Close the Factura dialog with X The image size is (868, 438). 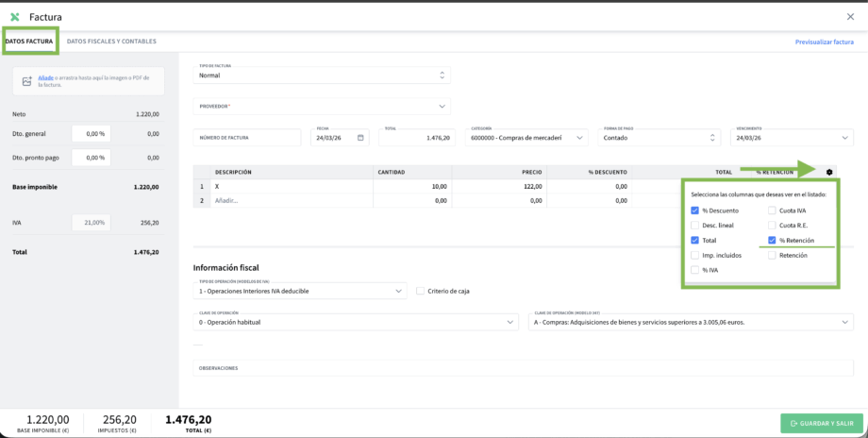(851, 16)
